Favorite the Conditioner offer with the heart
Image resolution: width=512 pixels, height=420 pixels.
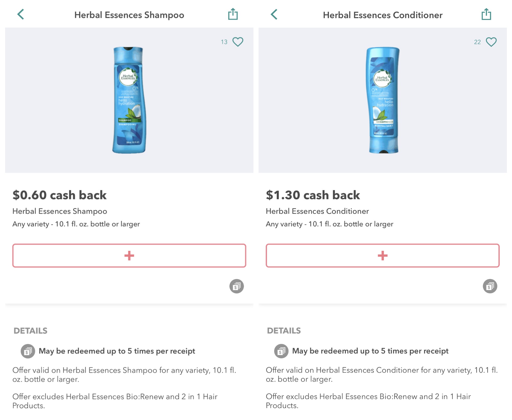coord(491,42)
